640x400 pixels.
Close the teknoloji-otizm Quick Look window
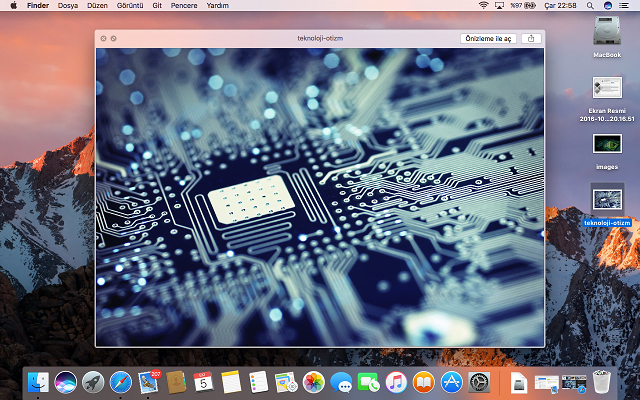click(103, 38)
